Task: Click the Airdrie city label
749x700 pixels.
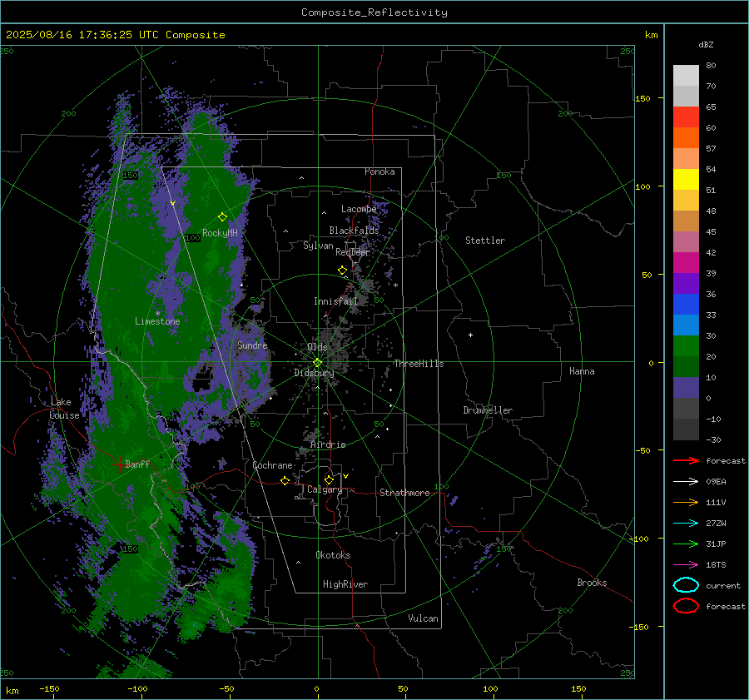Action: click(328, 444)
